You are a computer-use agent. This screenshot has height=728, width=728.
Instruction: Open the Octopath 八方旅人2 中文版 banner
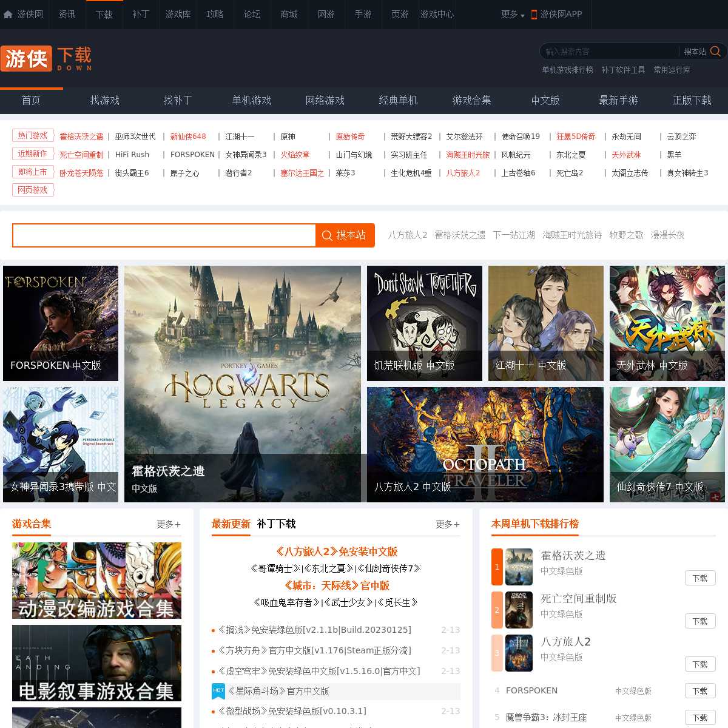485,445
